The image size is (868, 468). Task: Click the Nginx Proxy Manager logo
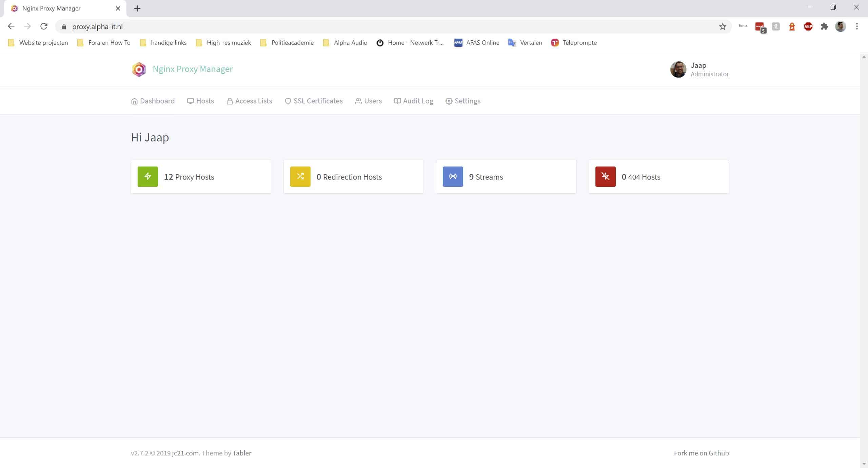pos(139,69)
